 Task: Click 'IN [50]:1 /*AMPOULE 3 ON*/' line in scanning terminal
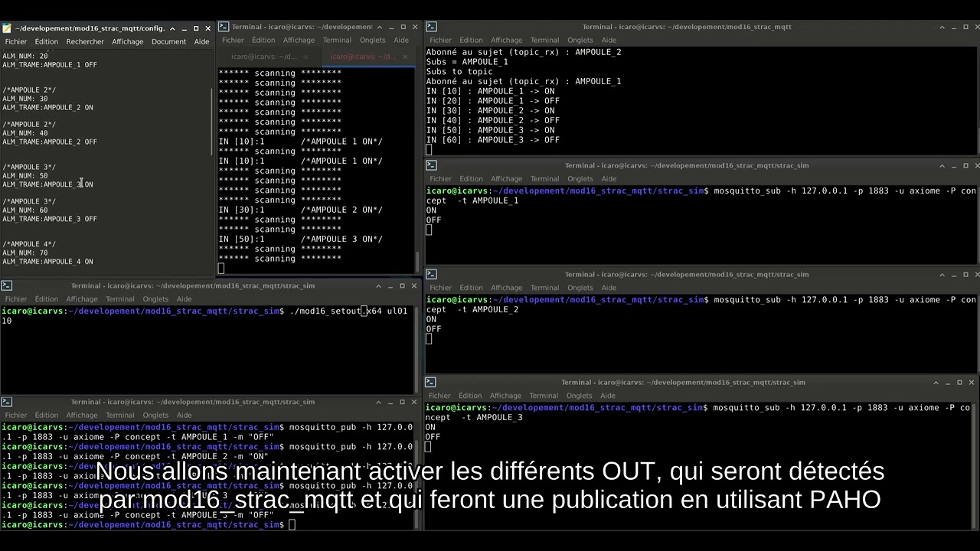(301, 239)
